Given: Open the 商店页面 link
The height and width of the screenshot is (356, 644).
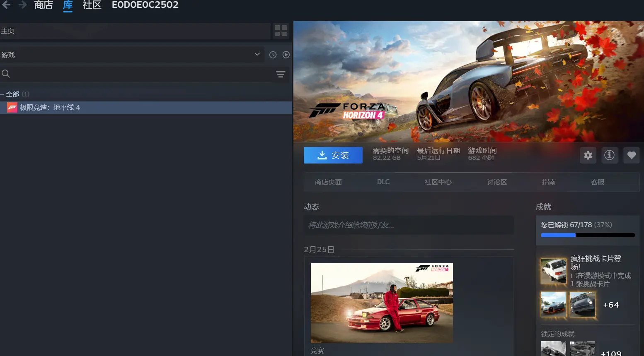Looking at the screenshot, I should point(328,182).
